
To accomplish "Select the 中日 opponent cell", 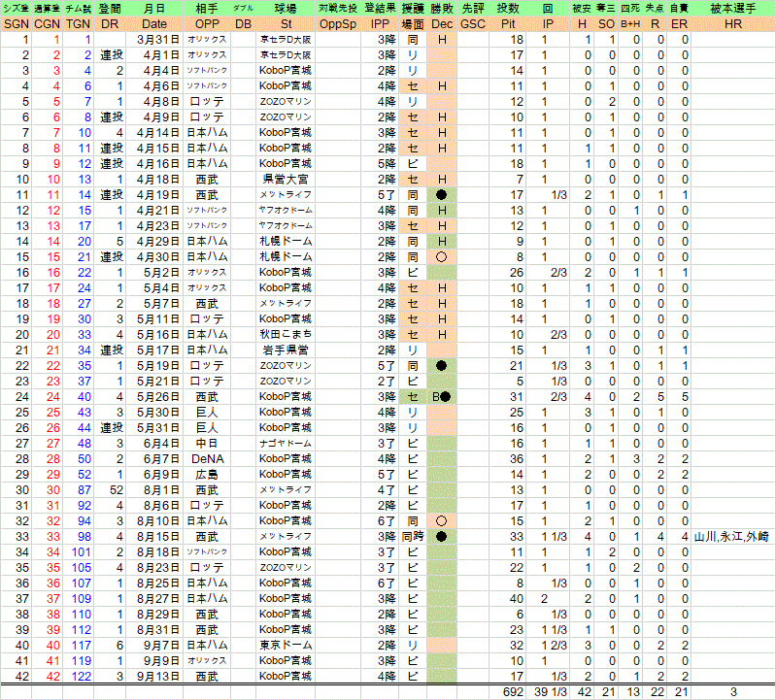I will (x=207, y=444).
